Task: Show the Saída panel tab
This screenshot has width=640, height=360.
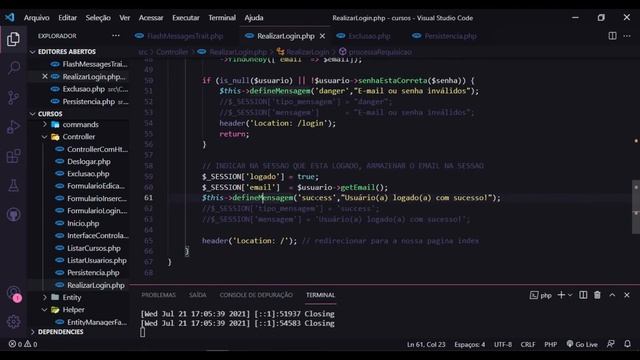Action: [198, 295]
